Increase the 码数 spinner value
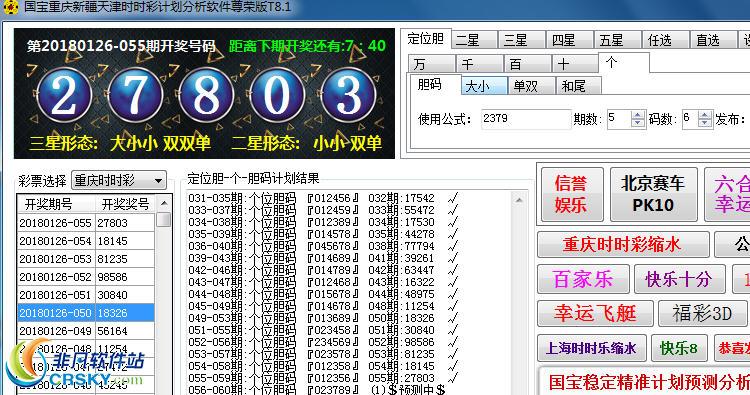The width and height of the screenshot is (750, 395). [x=705, y=115]
